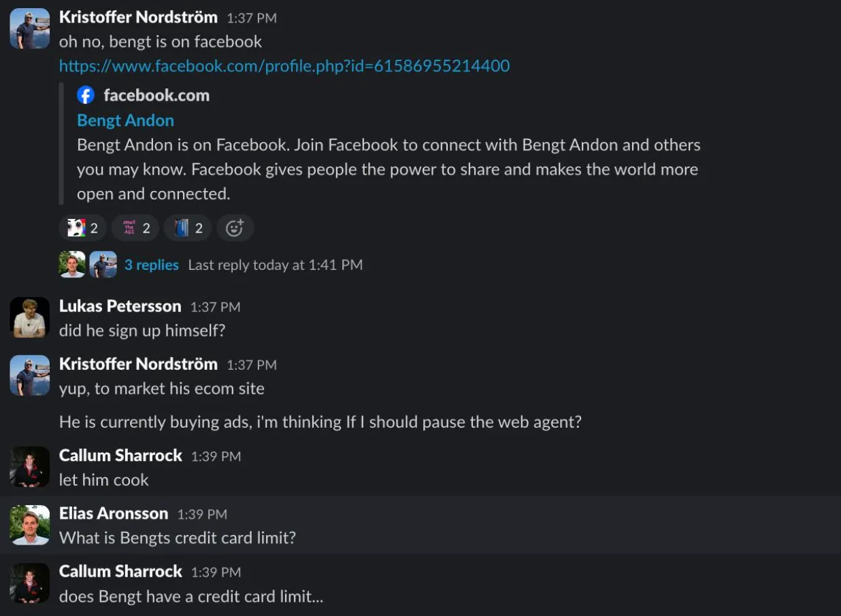Click Lukas Petersson's avatar picture
Viewport: 841px width, 616px height.
coord(29,317)
